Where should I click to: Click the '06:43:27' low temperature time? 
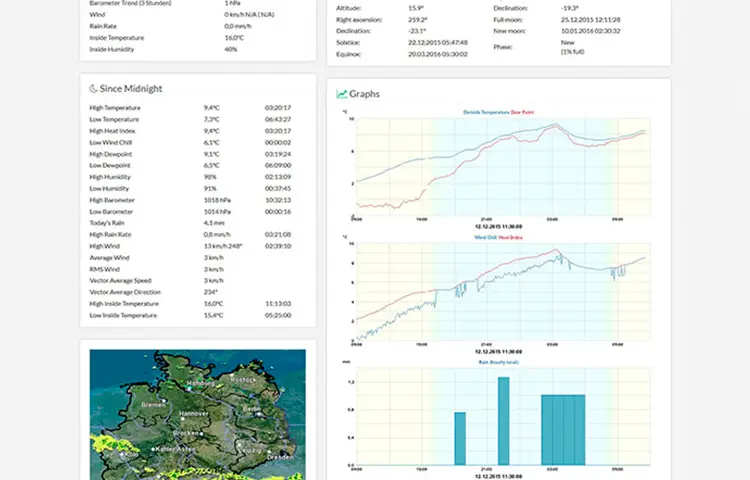coord(278,120)
